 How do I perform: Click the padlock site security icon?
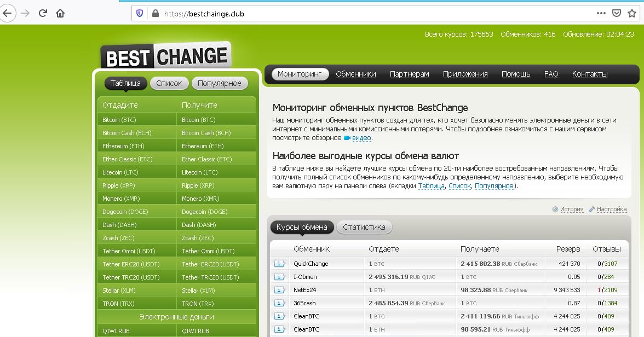(156, 14)
